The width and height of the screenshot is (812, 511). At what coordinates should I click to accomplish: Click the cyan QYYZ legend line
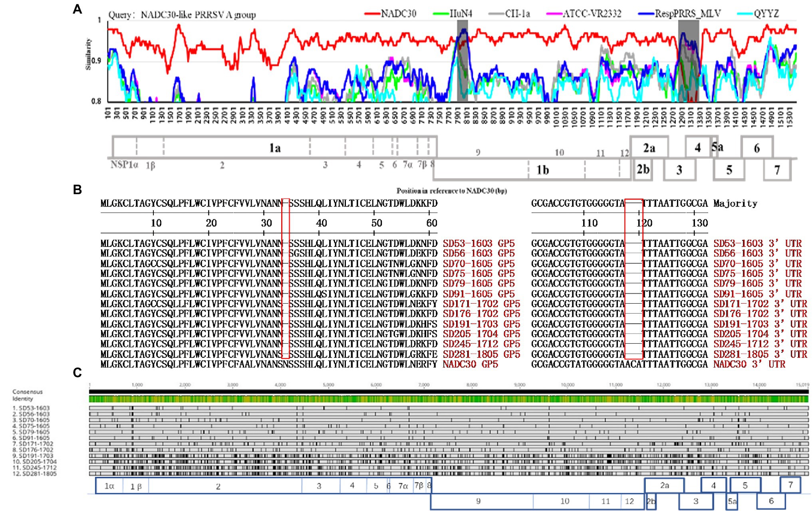click(745, 14)
